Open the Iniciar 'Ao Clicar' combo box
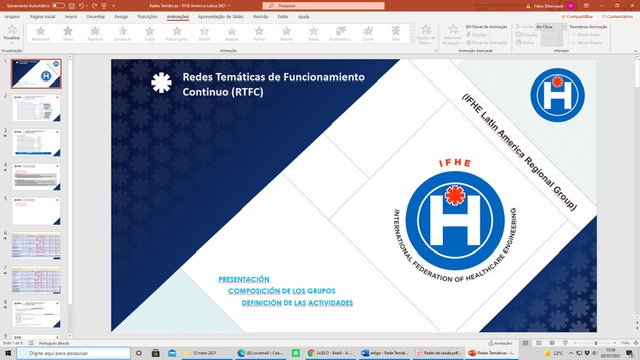The height and width of the screenshot is (360, 640). pos(551,27)
